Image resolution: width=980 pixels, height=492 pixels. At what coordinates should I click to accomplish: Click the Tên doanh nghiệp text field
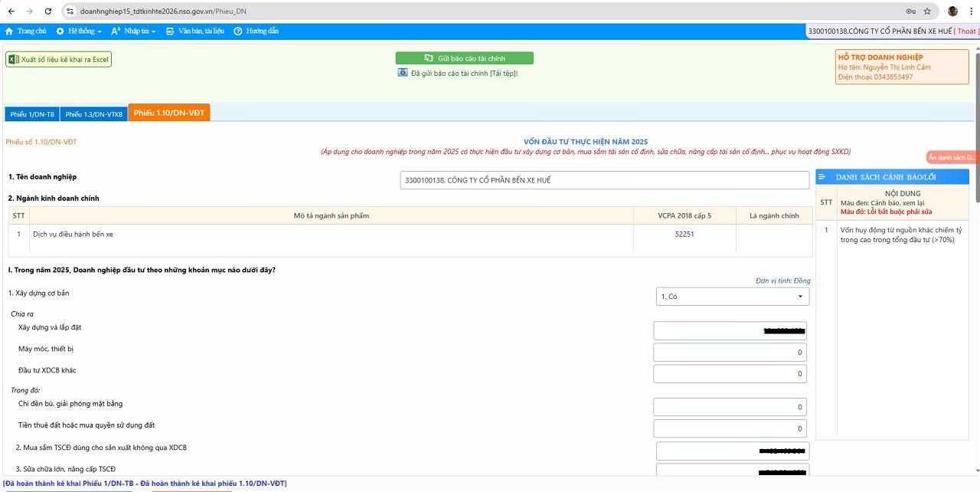click(604, 180)
